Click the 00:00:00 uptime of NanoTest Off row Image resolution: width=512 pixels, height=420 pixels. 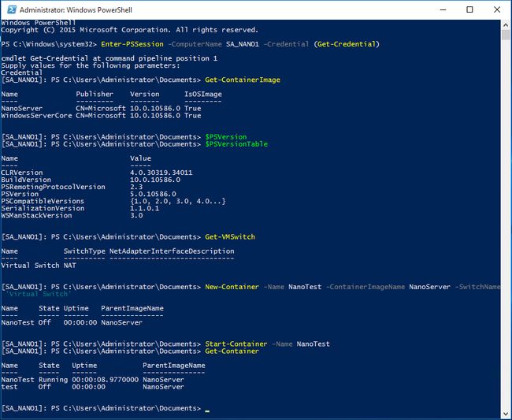[80, 322]
